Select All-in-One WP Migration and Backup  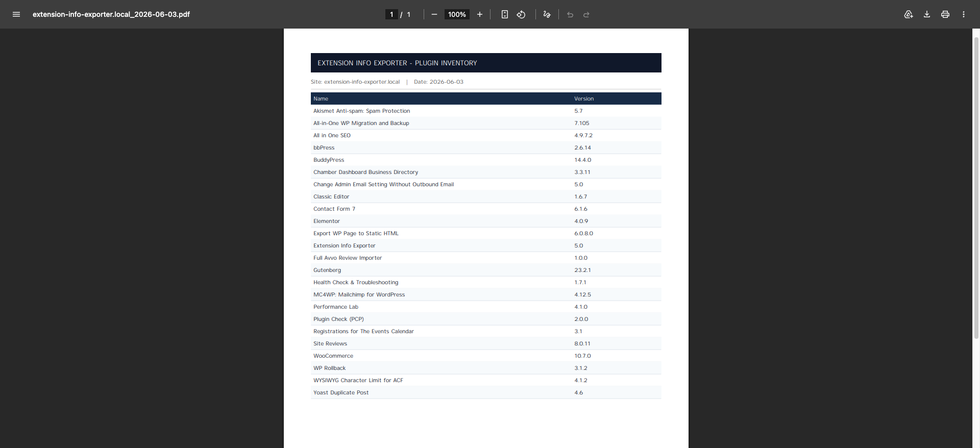[x=361, y=123]
